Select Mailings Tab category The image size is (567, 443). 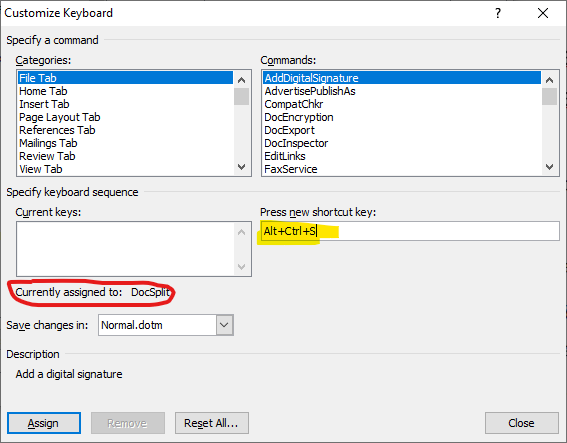click(125, 143)
